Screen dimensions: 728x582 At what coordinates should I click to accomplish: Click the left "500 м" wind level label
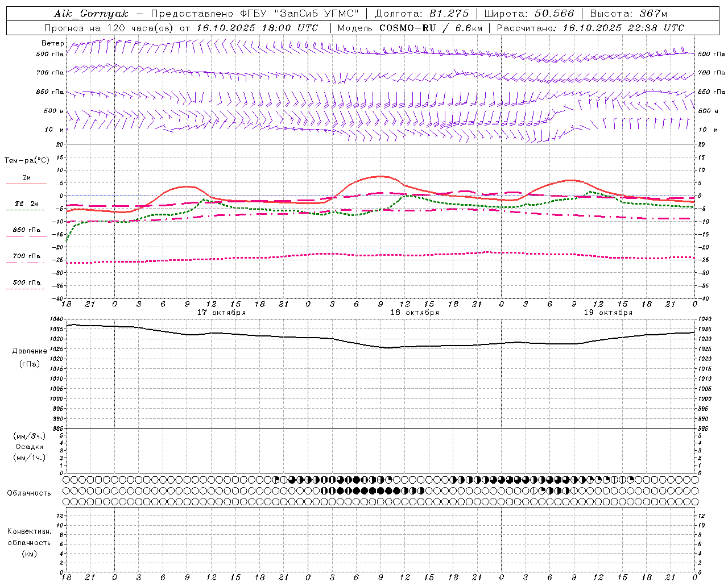(54, 111)
